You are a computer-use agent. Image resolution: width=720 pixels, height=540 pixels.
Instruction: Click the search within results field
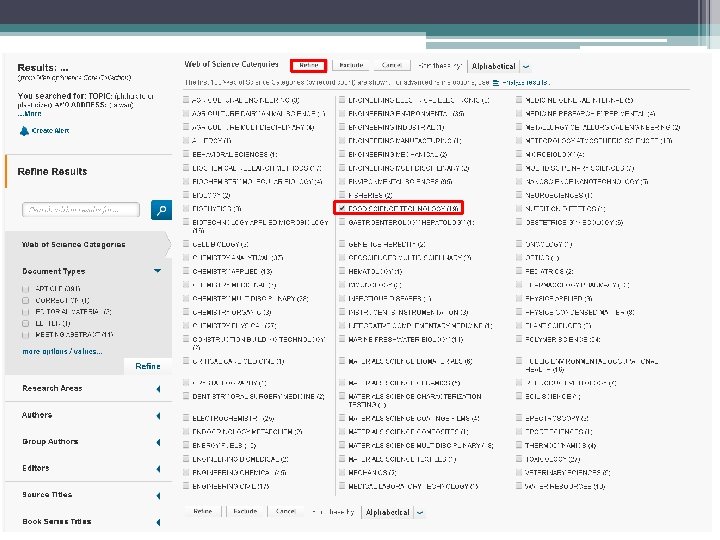pos(81,210)
